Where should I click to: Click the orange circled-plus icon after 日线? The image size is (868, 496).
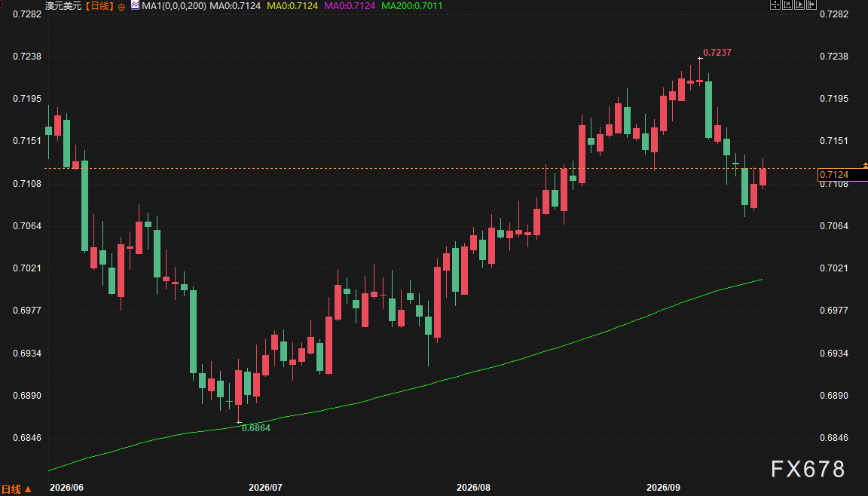click(x=121, y=7)
